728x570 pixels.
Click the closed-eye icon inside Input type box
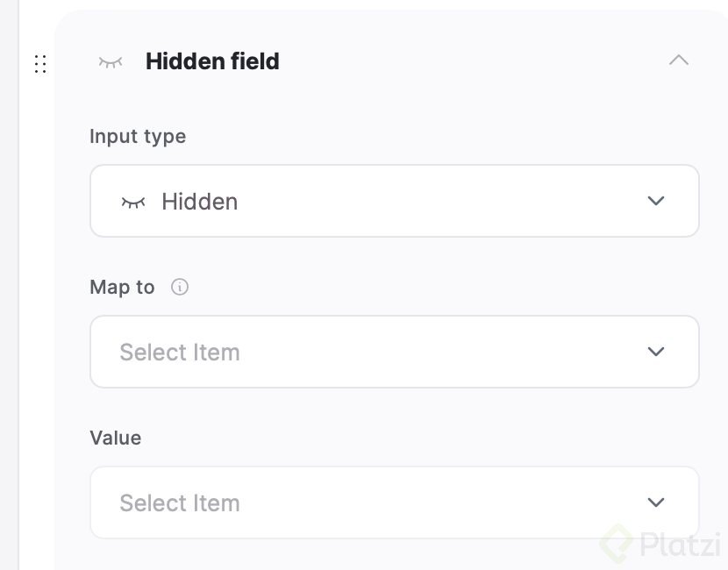pos(132,202)
